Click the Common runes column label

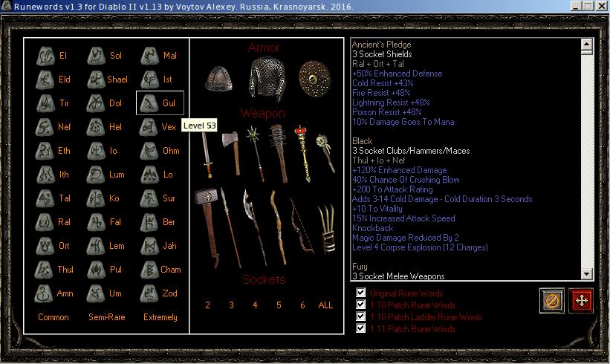pos(53,317)
